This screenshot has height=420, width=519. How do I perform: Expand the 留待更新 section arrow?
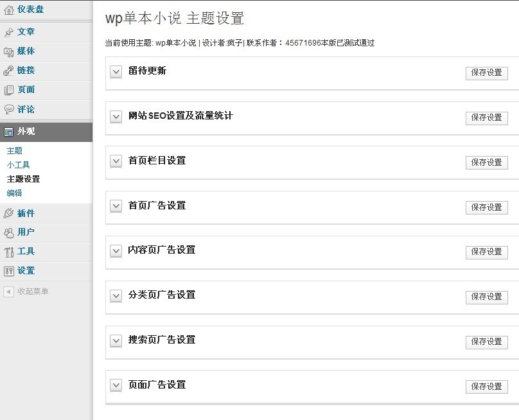point(116,72)
